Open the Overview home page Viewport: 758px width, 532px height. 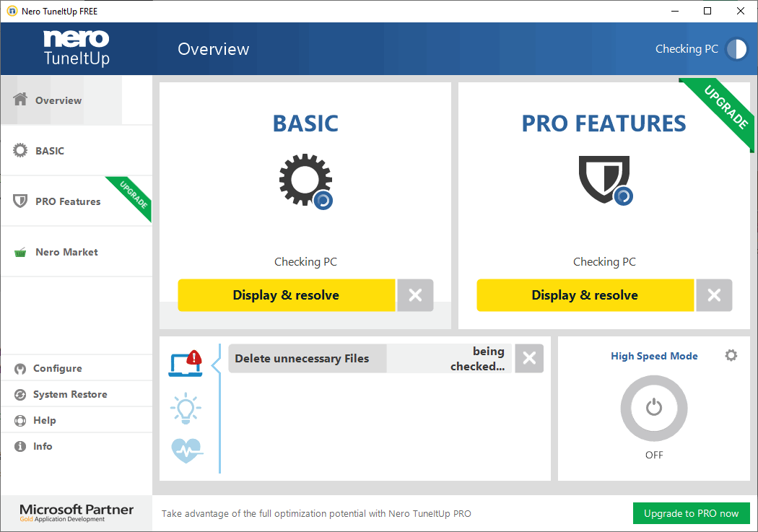tap(77, 100)
